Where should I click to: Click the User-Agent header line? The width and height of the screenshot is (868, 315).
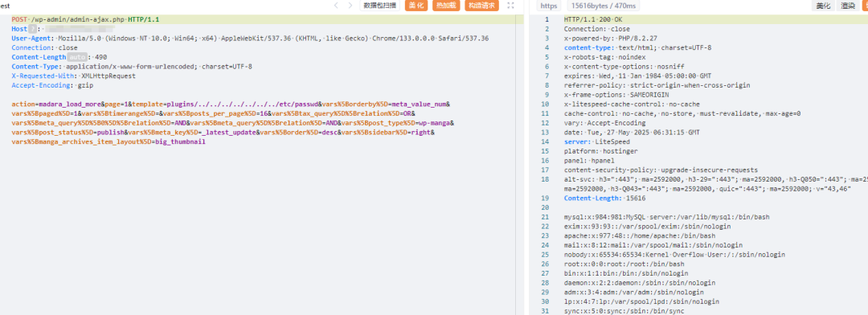point(250,39)
